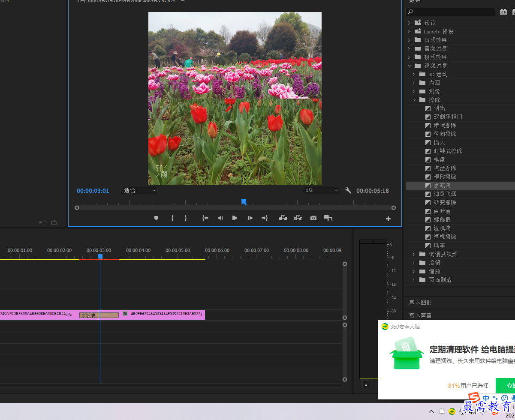This screenshot has height=420, width=515.
Task: Expand the 缩放 folder
Action: tap(414, 271)
